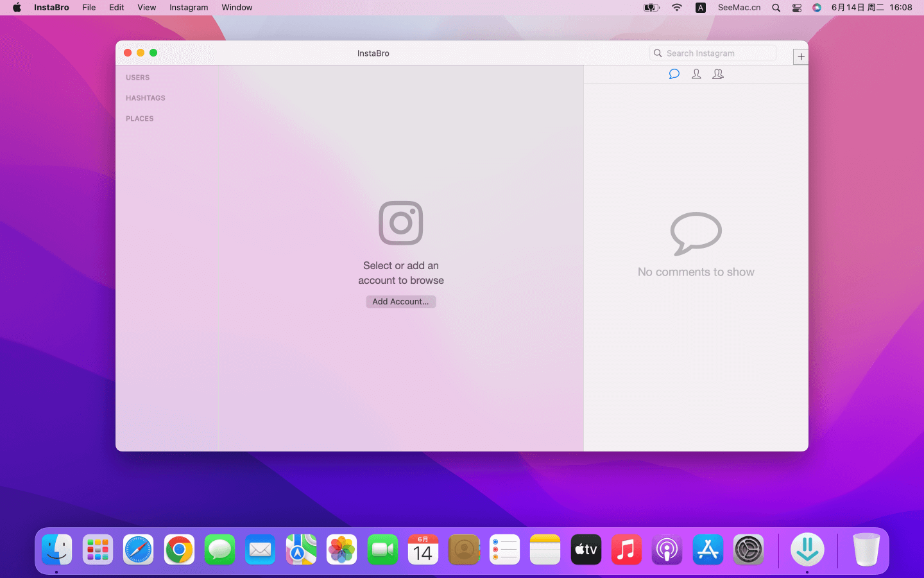The height and width of the screenshot is (578, 924).
Task: Click the Instagram camera logo placeholder
Action: pyautogui.click(x=401, y=223)
